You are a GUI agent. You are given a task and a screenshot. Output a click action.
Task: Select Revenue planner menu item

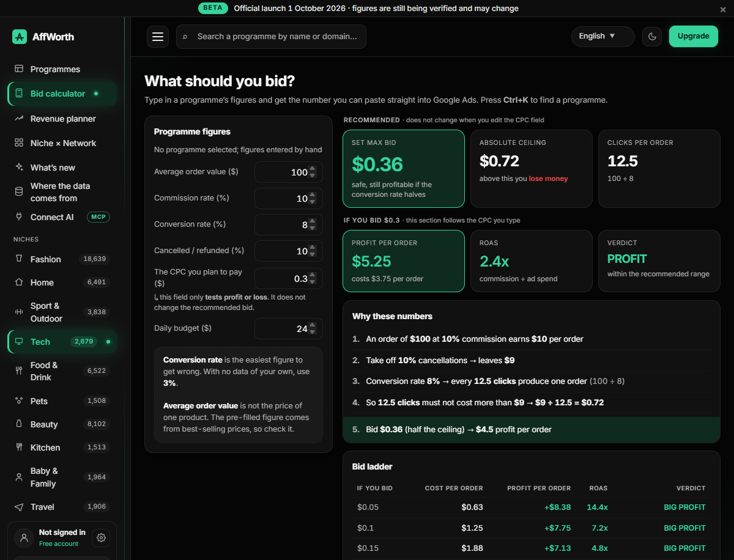click(x=61, y=119)
